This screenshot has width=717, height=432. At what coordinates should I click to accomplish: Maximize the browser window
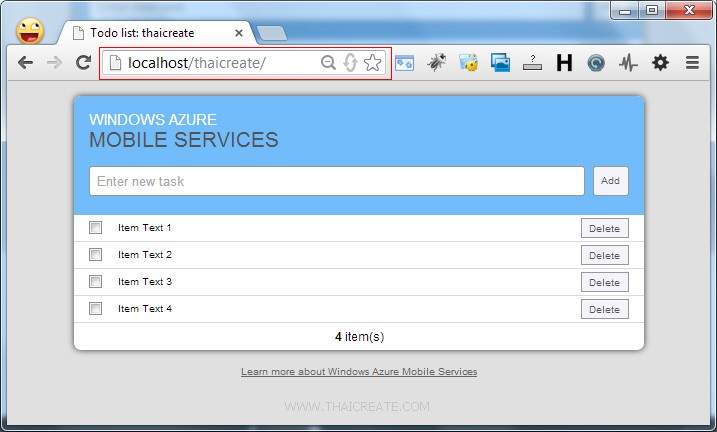pyautogui.click(x=652, y=10)
